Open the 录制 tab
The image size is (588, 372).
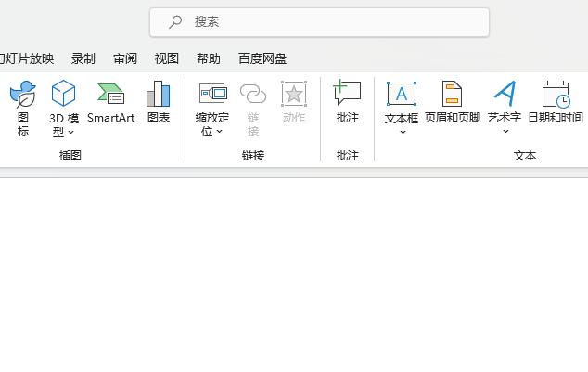tap(83, 58)
